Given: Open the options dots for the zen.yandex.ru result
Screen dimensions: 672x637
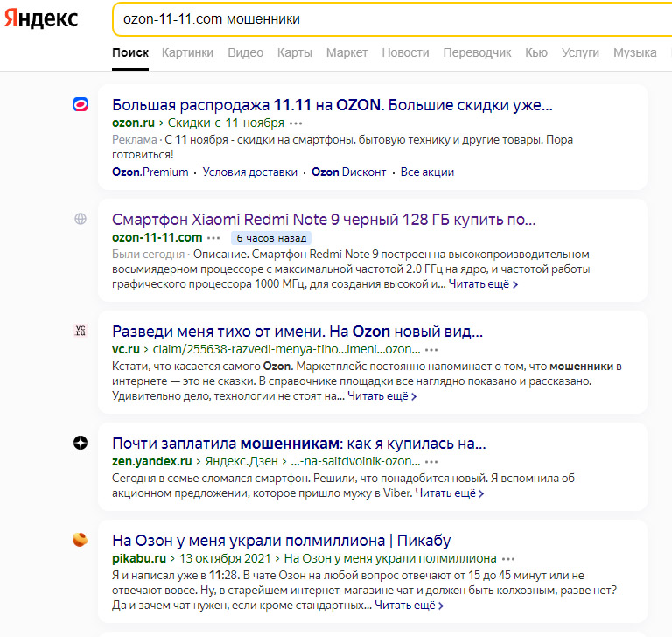Looking at the screenshot, I should 431,462.
